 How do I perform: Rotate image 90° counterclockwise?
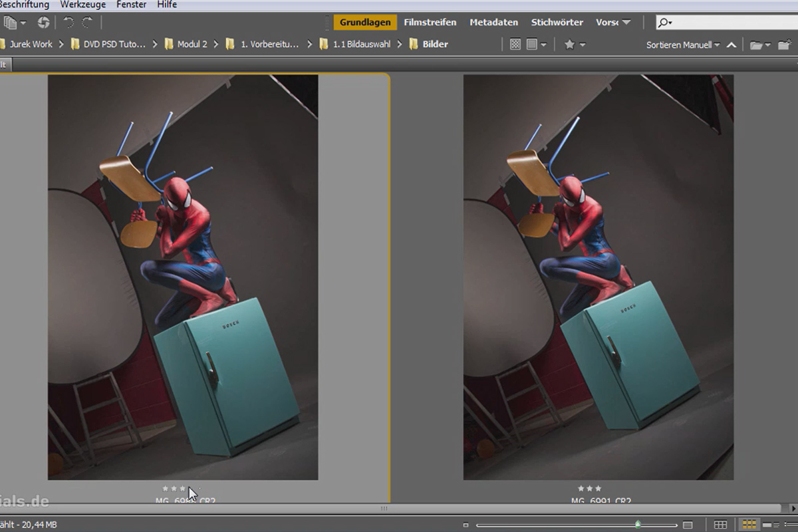pos(68,23)
